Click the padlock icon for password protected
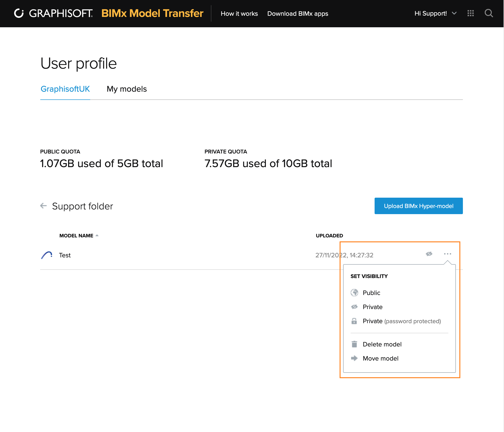Viewport: 504px width, 432px height. (x=354, y=321)
